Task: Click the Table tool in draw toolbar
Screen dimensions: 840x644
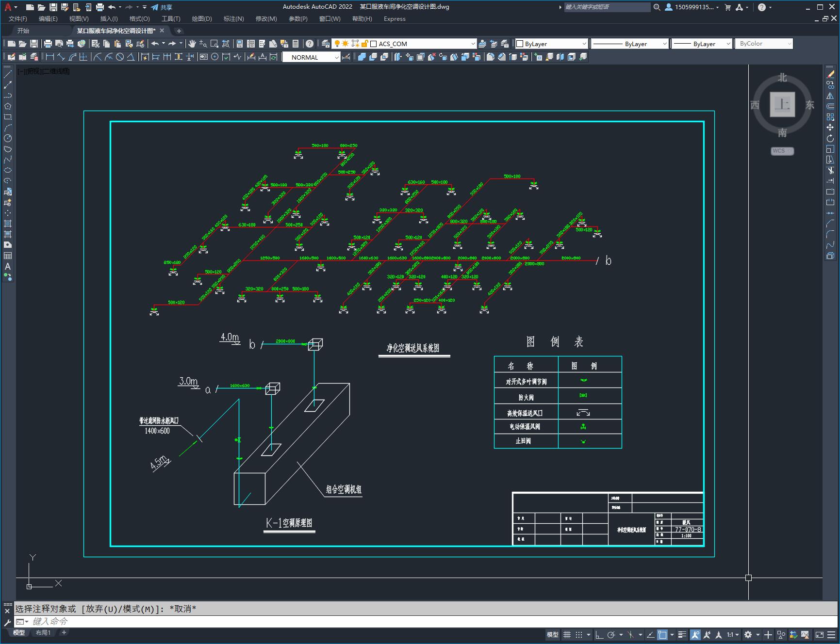Action: pyautogui.click(x=8, y=256)
